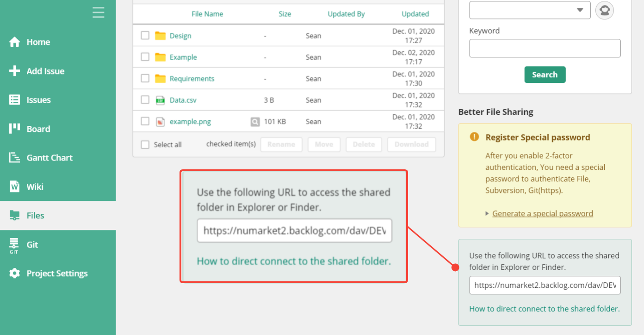The width and height of the screenshot is (644, 335).
Task: Click into the Keyword input field
Action: tap(545, 48)
